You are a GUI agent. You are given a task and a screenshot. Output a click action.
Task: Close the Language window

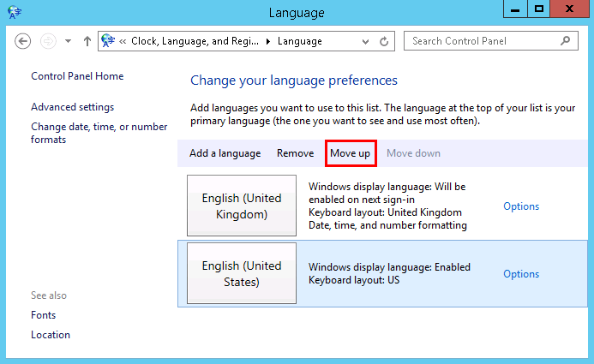(569, 9)
